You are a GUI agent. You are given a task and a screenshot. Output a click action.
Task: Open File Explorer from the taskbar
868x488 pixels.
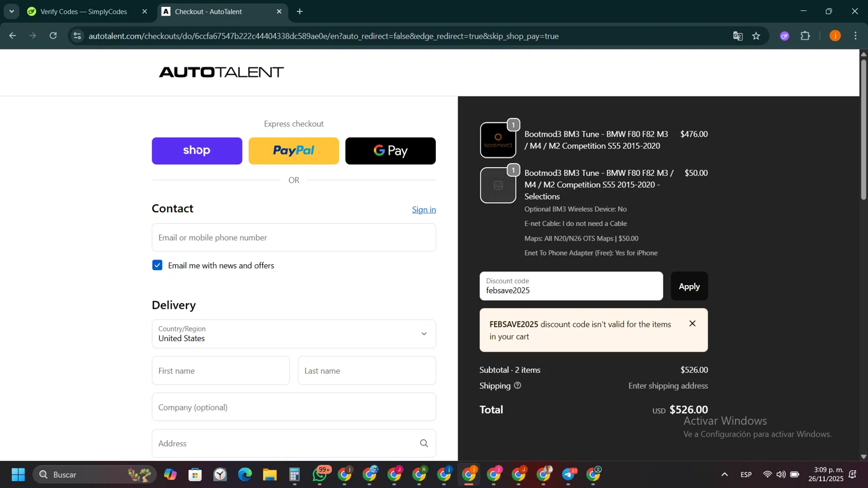point(270,475)
